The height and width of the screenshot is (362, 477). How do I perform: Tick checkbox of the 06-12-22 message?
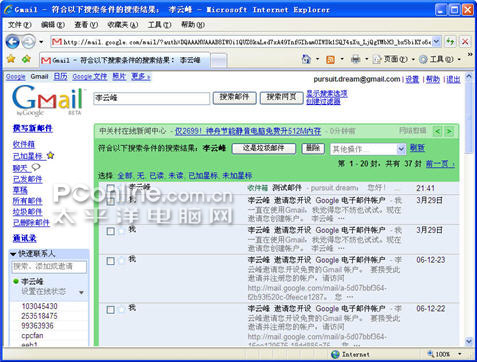[110, 310]
